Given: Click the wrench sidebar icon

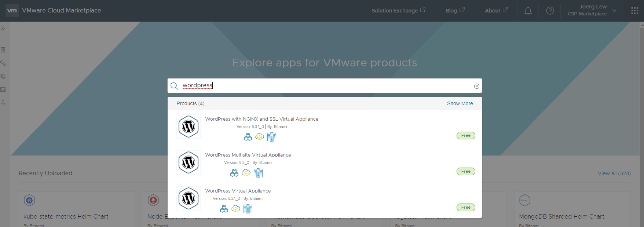Looking at the screenshot, I should tap(3, 63).
